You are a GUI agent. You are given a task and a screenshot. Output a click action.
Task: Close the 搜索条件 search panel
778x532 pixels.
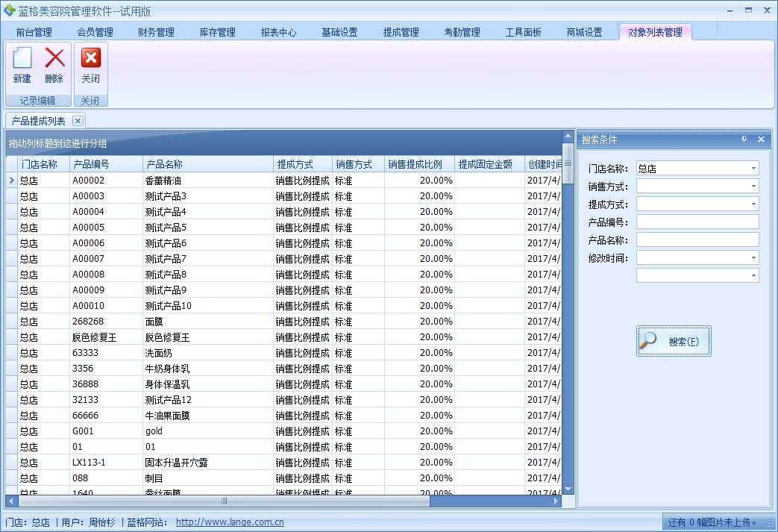[x=761, y=140]
